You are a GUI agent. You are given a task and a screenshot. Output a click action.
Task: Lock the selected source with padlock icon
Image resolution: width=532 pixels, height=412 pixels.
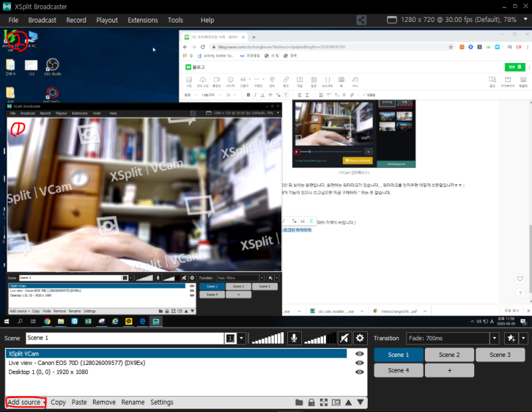pyautogui.click(x=311, y=403)
